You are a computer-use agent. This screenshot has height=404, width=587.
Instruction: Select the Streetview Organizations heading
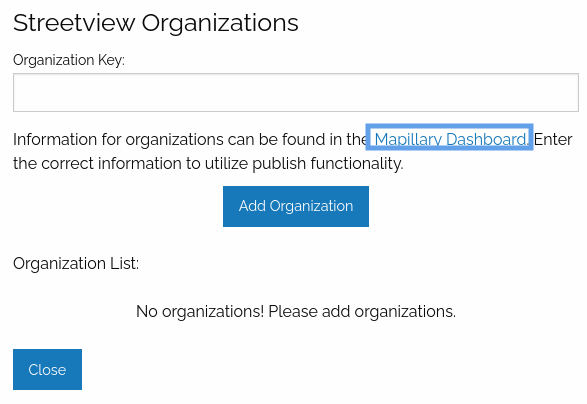coord(156,23)
